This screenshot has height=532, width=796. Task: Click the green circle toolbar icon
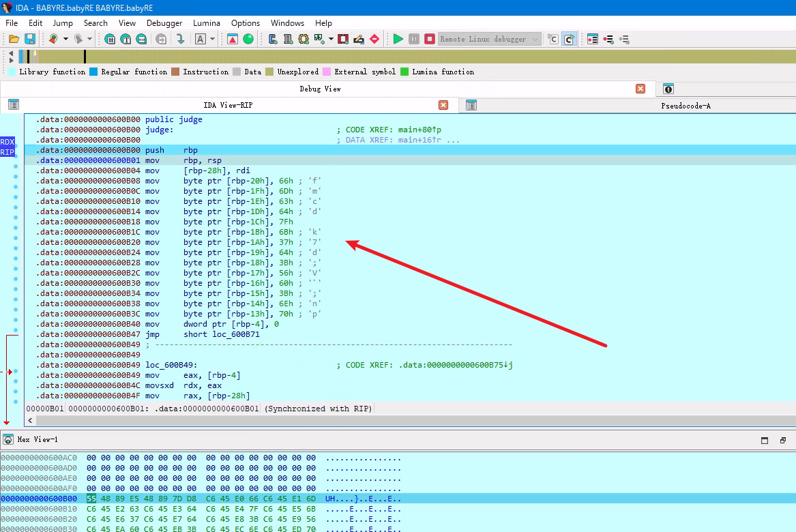(x=248, y=39)
